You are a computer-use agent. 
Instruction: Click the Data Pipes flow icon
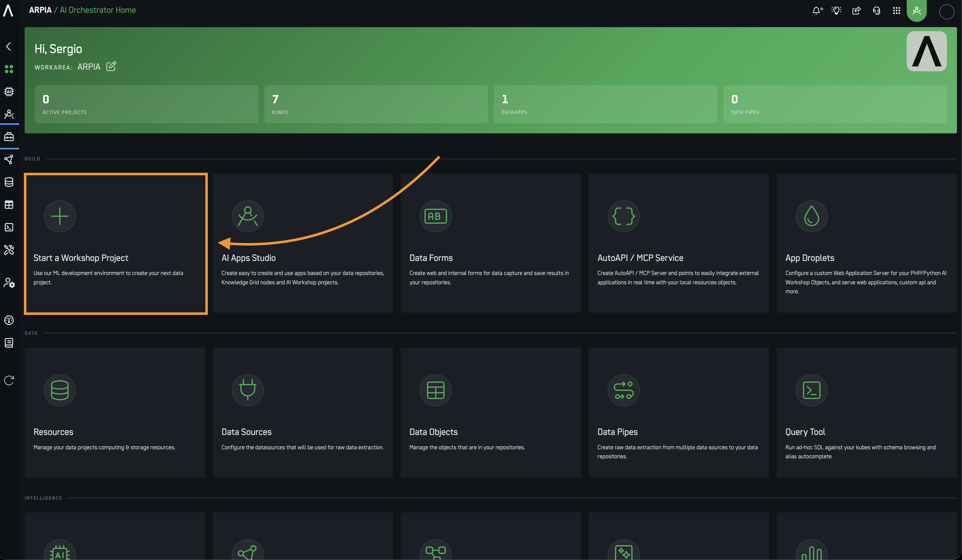point(623,390)
